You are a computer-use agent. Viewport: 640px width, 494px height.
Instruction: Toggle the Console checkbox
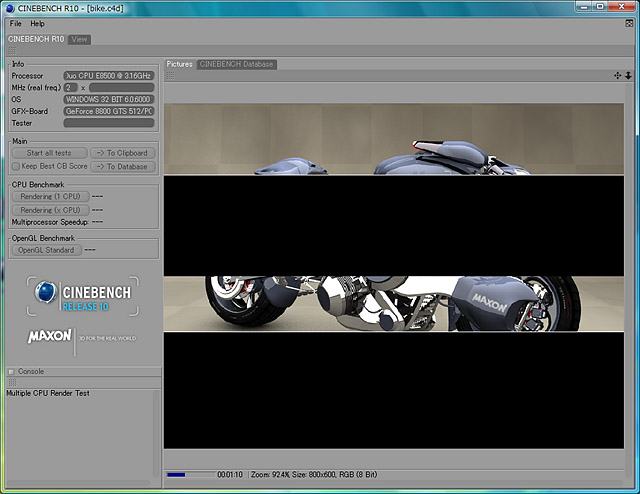click(11, 372)
